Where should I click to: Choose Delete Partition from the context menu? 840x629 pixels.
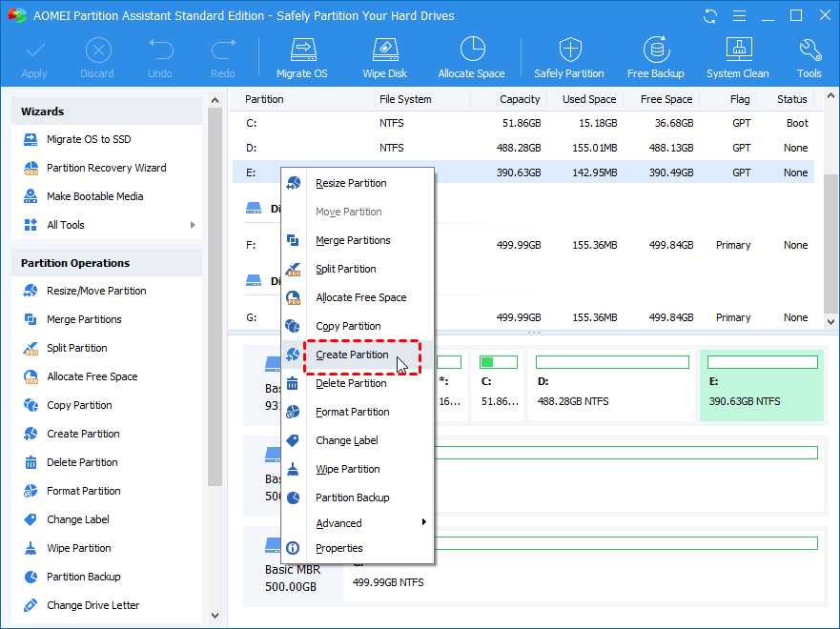click(358, 383)
